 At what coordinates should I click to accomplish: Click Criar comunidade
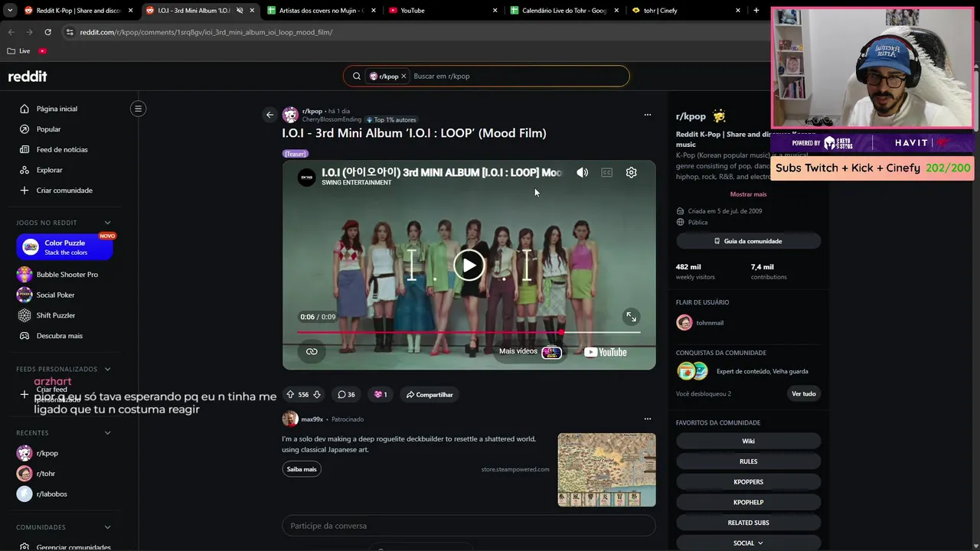[64, 191]
